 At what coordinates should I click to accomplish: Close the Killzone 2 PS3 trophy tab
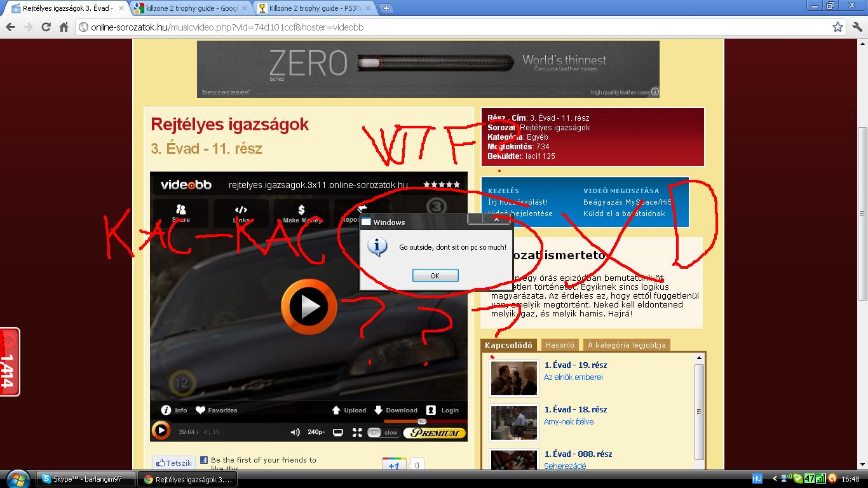pos(368,8)
